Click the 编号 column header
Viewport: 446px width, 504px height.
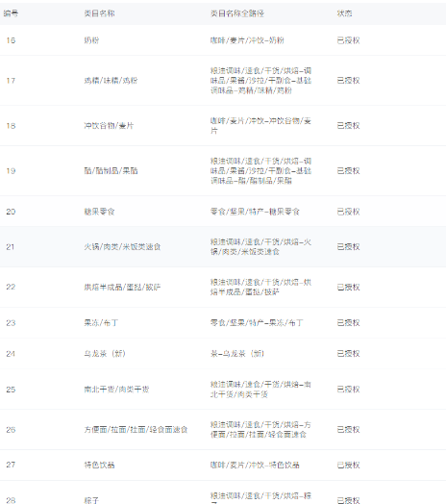(x=11, y=13)
